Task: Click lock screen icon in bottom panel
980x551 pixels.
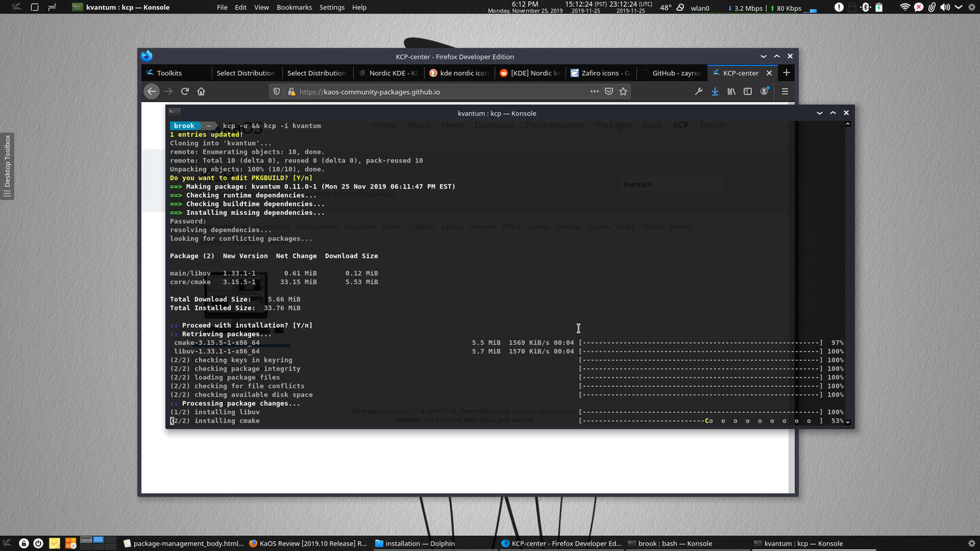Action: point(24,544)
